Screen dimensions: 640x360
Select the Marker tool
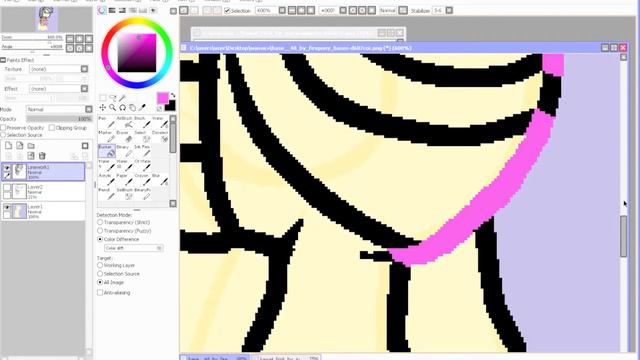(x=107, y=137)
